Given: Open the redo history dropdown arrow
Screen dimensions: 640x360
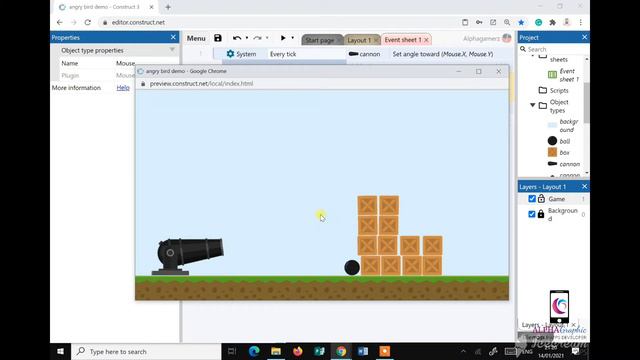Looking at the screenshot, I should point(267,38).
